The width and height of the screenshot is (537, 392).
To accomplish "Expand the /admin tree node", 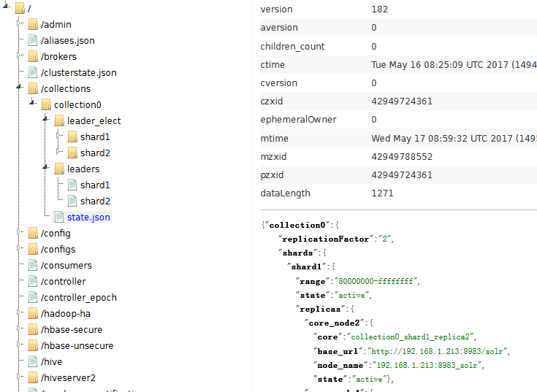I will pyautogui.click(x=19, y=23).
